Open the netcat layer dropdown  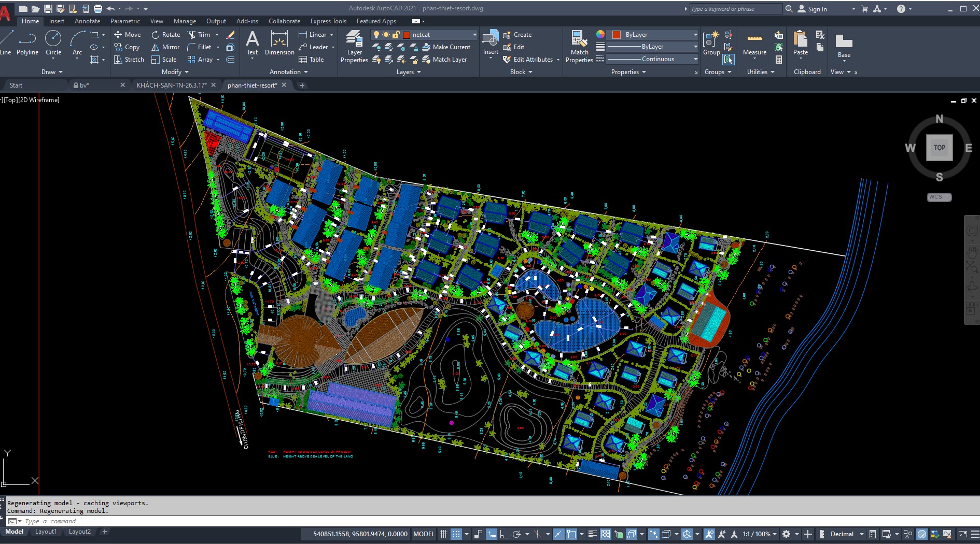coord(474,34)
